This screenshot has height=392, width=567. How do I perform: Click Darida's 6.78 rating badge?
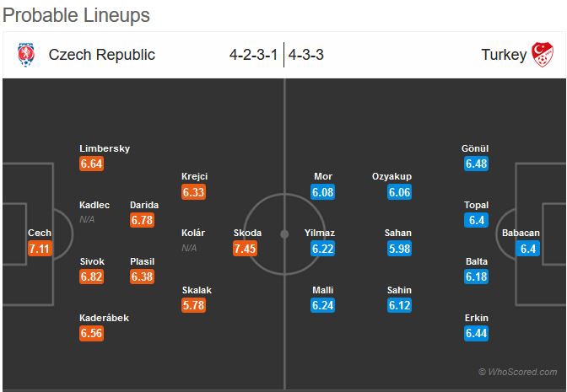click(x=143, y=220)
